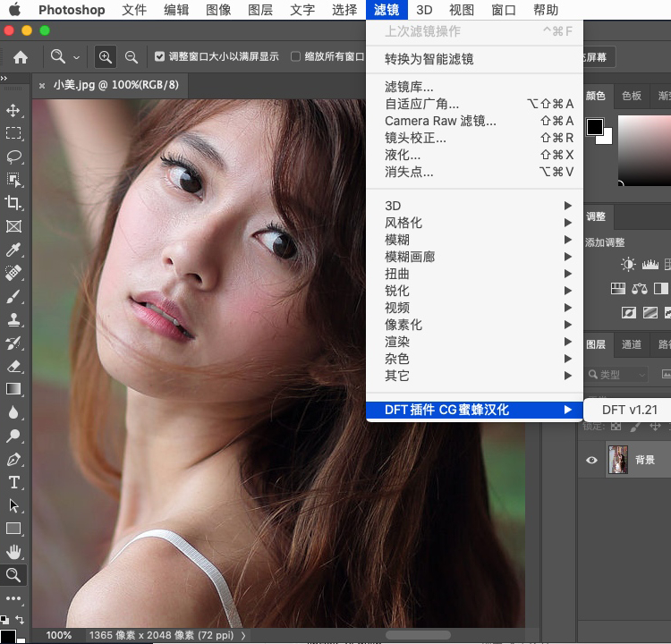Choose 转换为智能滤镜
671x644 pixels.
pos(474,59)
